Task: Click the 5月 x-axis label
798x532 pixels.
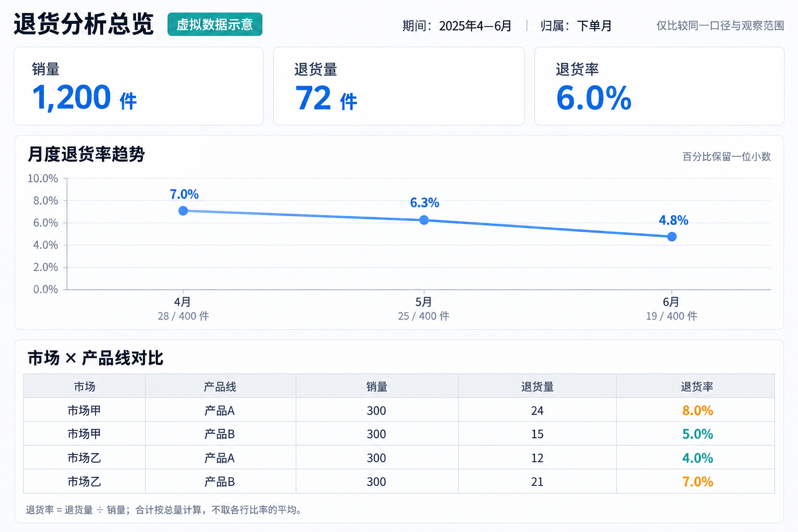Action: pos(423,302)
